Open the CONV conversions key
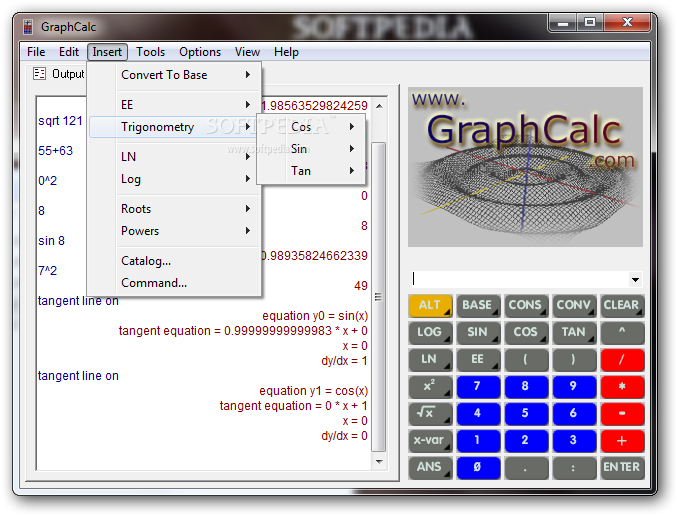This screenshot has width=678, height=516. point(574,305)
